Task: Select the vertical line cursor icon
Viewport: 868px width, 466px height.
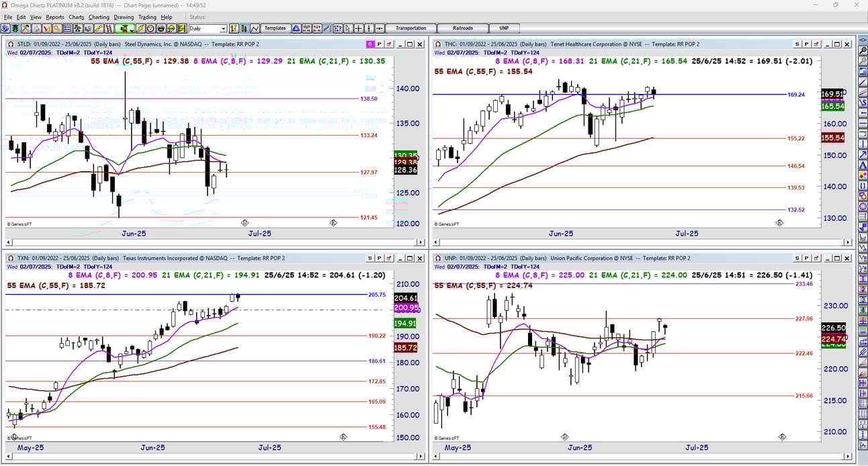Action: (369, 29)
